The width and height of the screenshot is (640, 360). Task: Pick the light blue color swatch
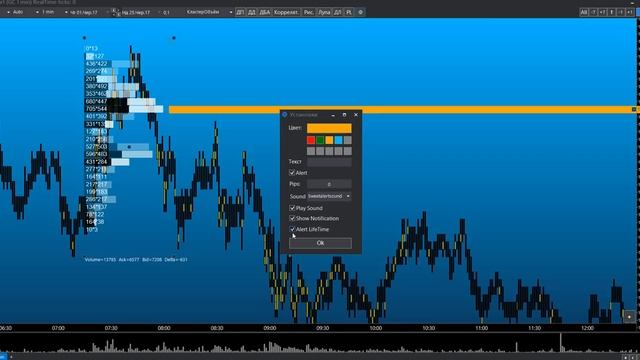pos(338,140)
